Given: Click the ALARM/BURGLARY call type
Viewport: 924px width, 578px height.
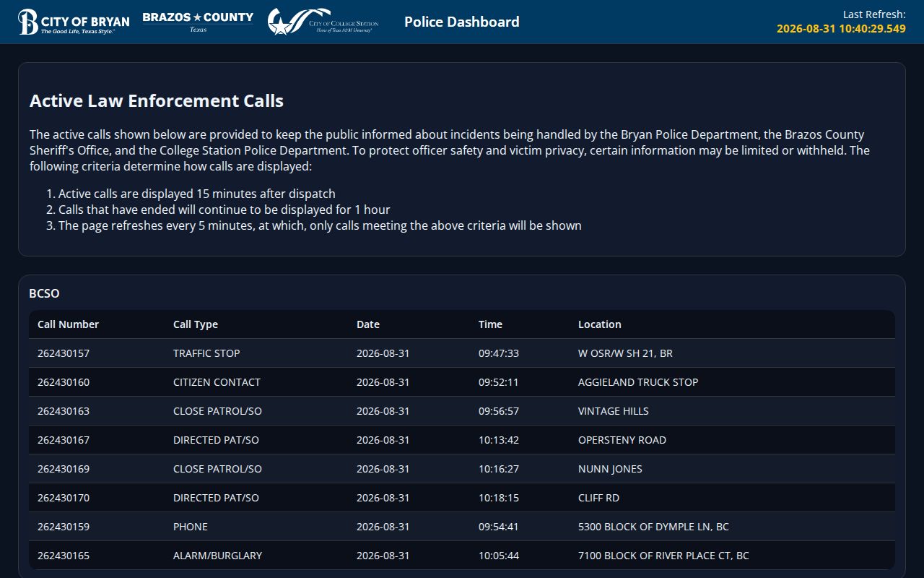Looking at the screenshot, I should point(217,556).
